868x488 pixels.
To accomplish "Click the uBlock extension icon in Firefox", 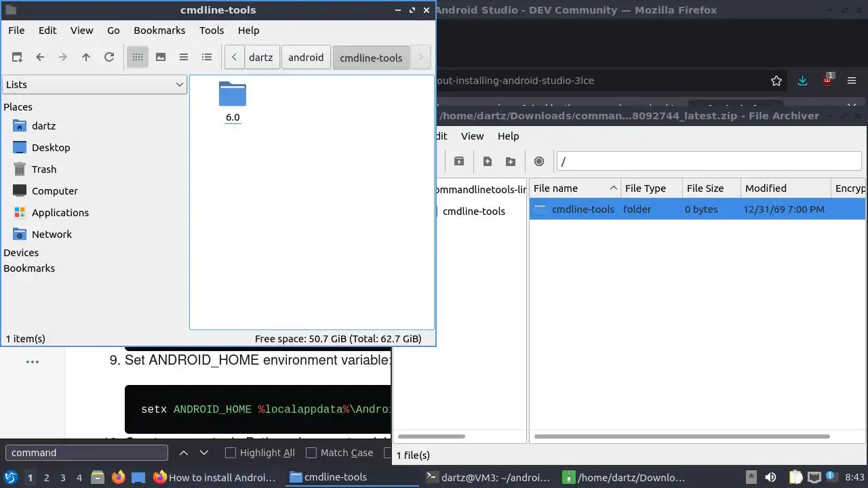I will pos(827,79).
